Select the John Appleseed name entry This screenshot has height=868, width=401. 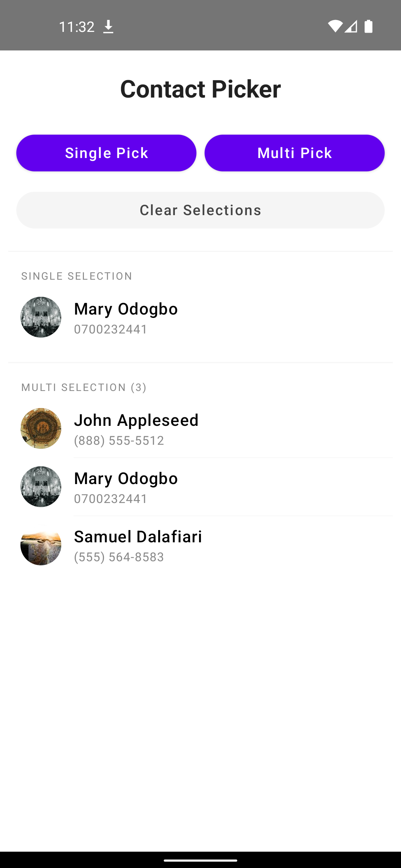tap(136, 420)
